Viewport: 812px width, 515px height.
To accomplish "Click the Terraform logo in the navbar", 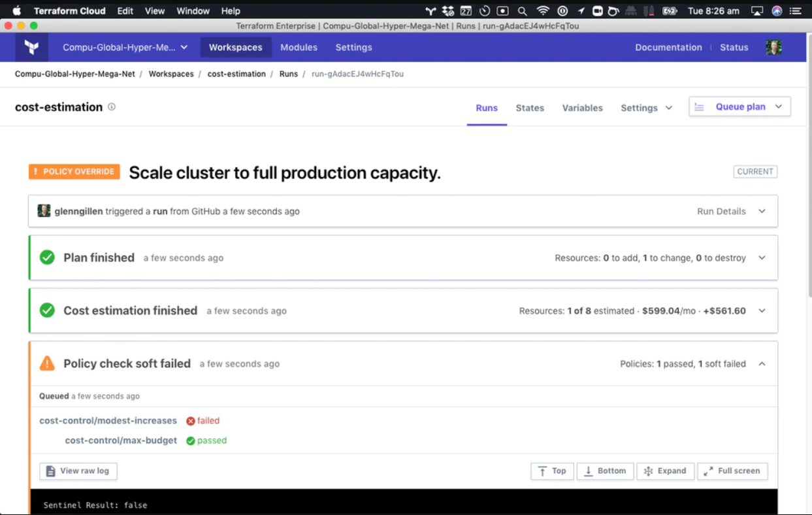I will pos(31,46).
